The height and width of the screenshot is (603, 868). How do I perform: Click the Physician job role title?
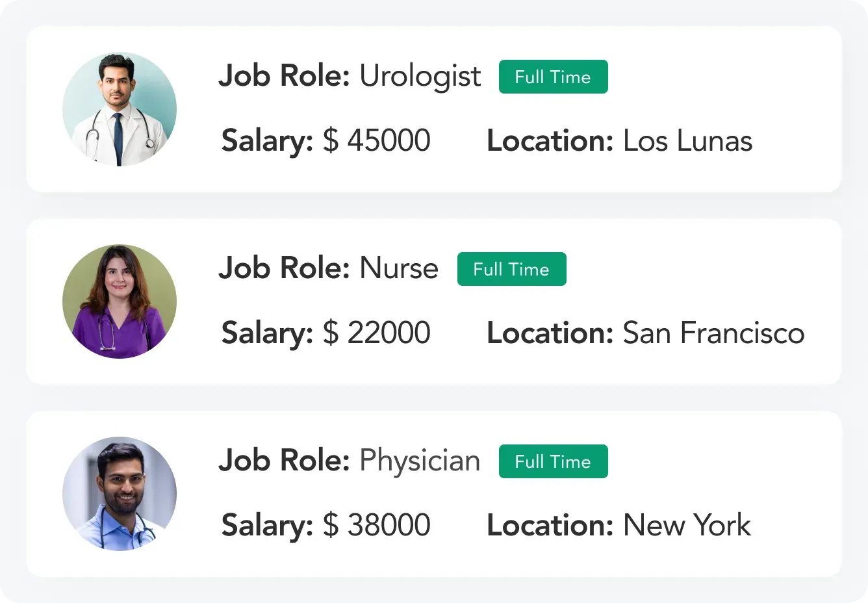click(x=419, y=461)
